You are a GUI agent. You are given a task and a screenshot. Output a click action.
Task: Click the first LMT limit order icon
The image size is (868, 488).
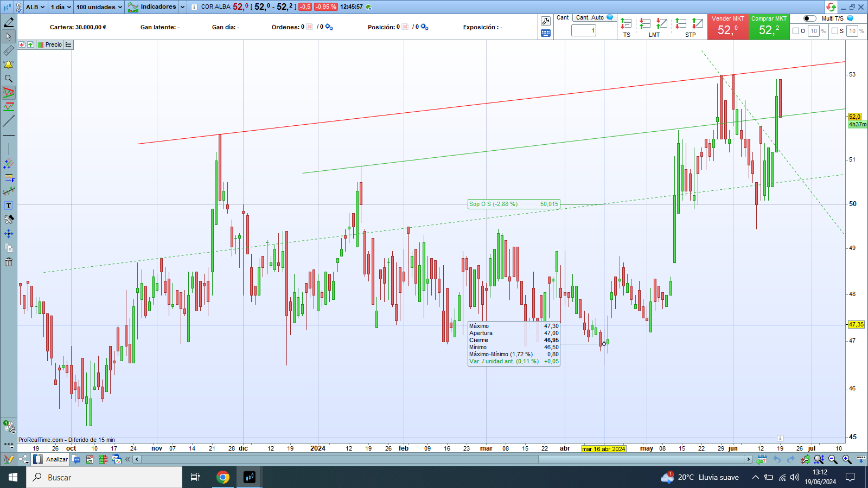click(x=645, y=24)
